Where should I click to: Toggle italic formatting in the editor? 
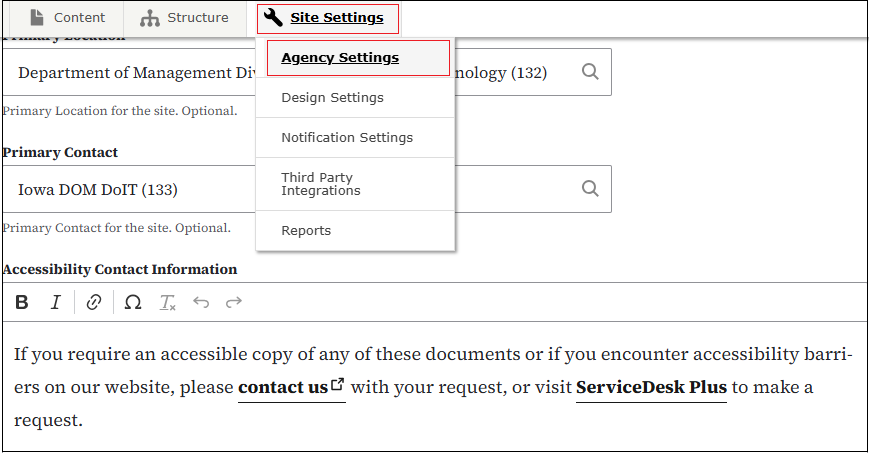tap(55, 302)
